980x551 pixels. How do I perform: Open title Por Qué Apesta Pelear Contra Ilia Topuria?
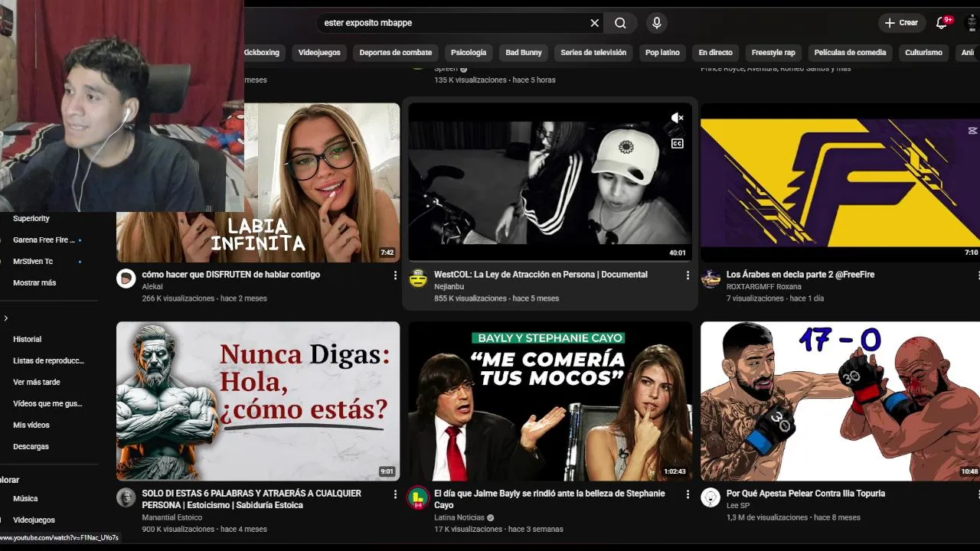805,494
